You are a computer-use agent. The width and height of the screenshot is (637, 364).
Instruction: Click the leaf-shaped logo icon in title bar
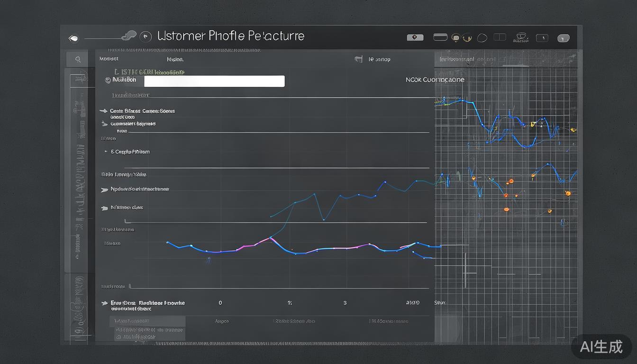pyautogui.click(x=73, y=38)
